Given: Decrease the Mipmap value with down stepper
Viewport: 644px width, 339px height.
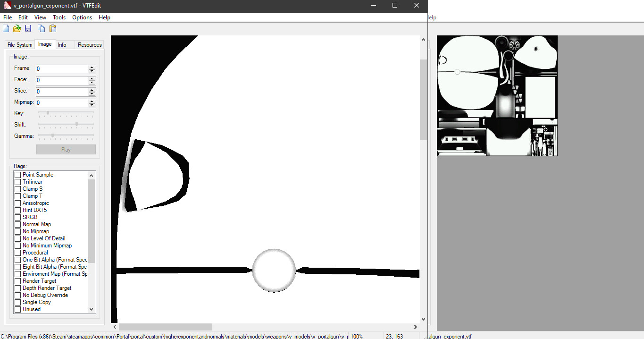Looking at the screenshot, I should coord(92,105).
